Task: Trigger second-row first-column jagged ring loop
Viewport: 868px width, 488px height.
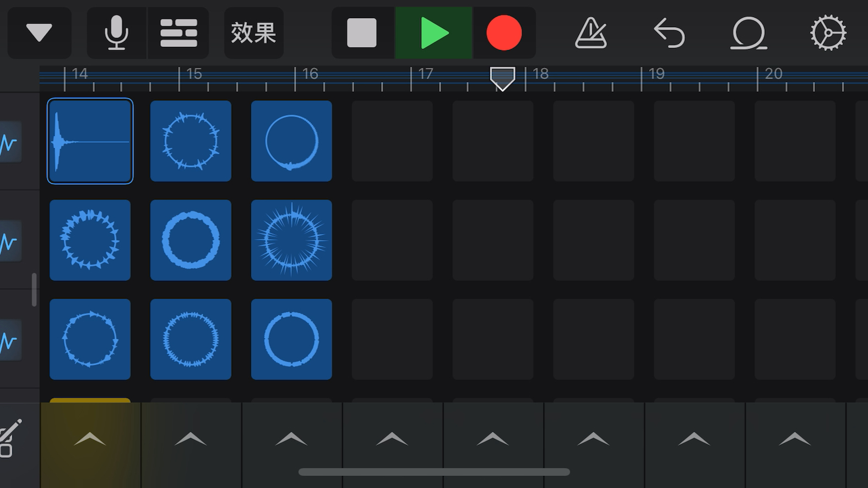Action: pyautogui.click(x=90, y=240)
